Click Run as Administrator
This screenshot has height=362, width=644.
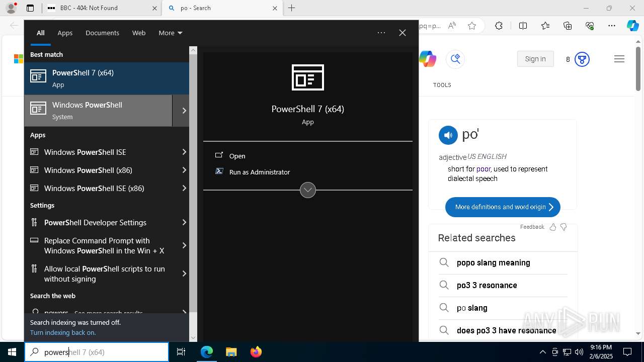pyautogui.click(x=260, y=172)
